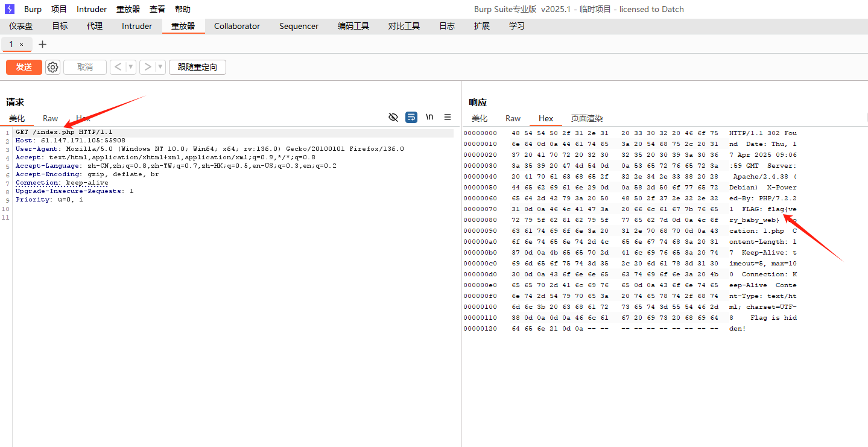Click the Accept-Language header line
The width and height of the screenshot is (868, 447).
coord(176,166)
